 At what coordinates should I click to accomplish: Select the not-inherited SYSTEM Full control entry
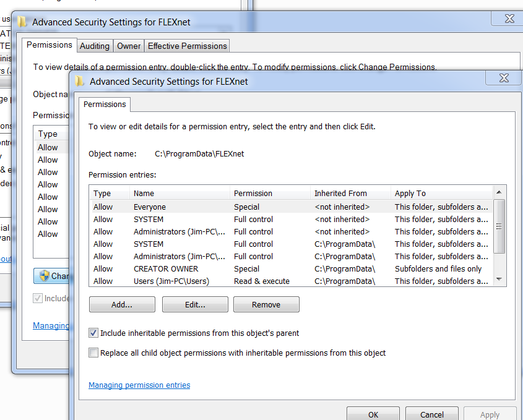click(x=291, y=220)
